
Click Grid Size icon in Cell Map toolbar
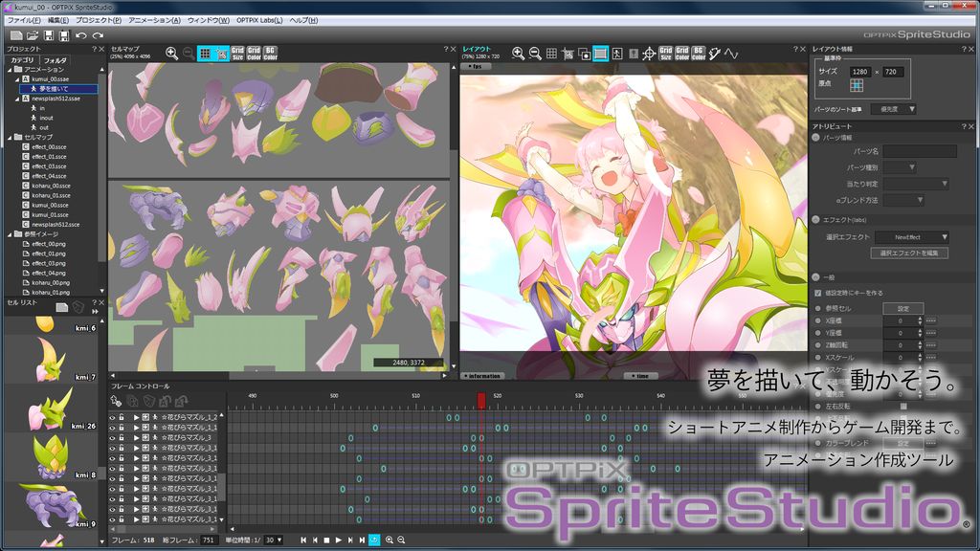[237, 54]
